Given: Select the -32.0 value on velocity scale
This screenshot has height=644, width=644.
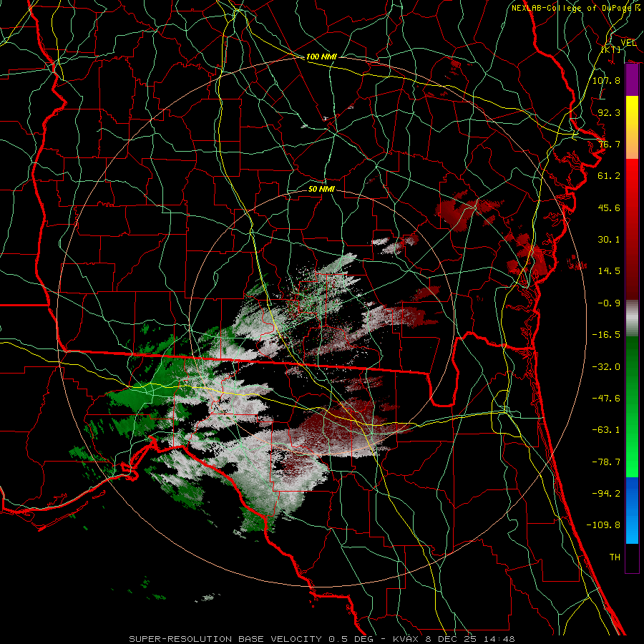Looking at the screenshot, I should click(x=606, y=367).
